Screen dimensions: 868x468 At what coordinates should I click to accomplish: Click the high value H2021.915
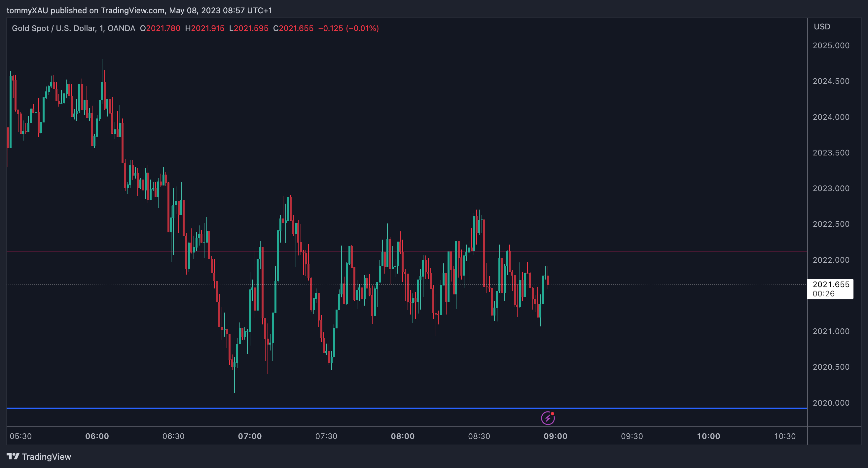coord(204,28)
